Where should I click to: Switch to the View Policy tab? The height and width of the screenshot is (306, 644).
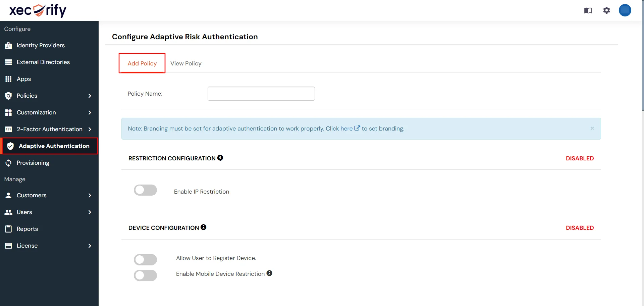point(186,63)
